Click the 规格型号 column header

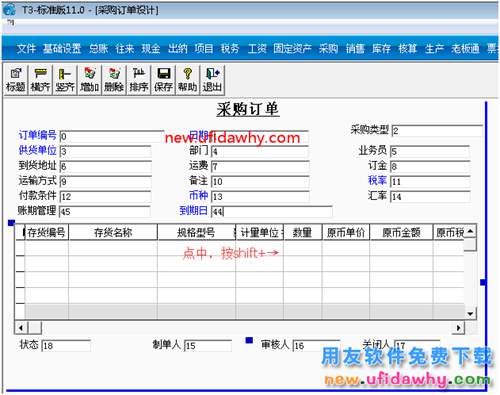(196, 232)
